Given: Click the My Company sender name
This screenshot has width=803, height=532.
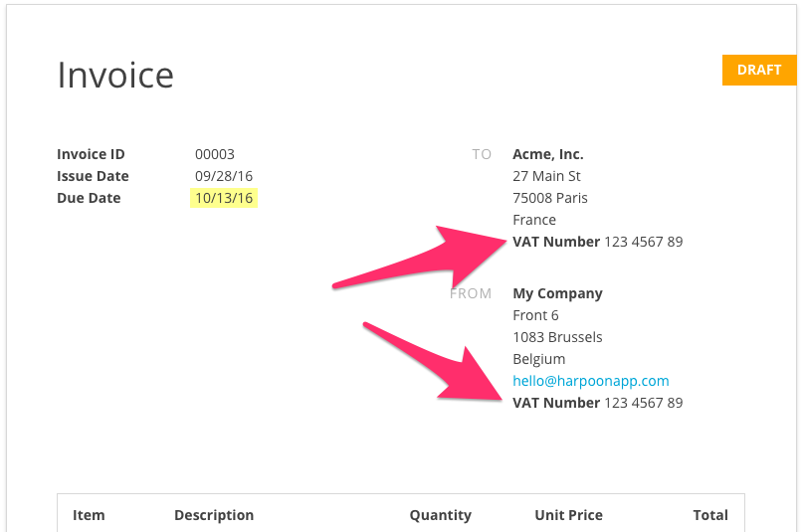Looking at the screenshot, I should 557,293.
